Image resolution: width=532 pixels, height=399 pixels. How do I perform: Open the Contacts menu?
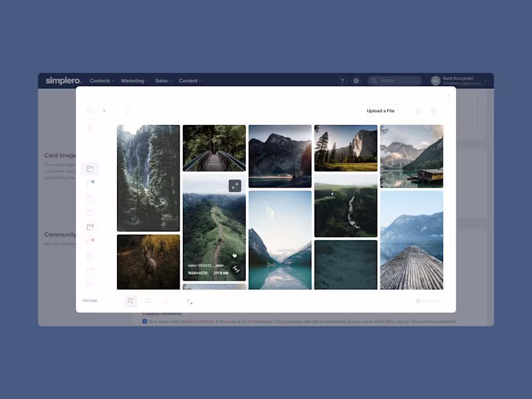(x=102, y=80)
